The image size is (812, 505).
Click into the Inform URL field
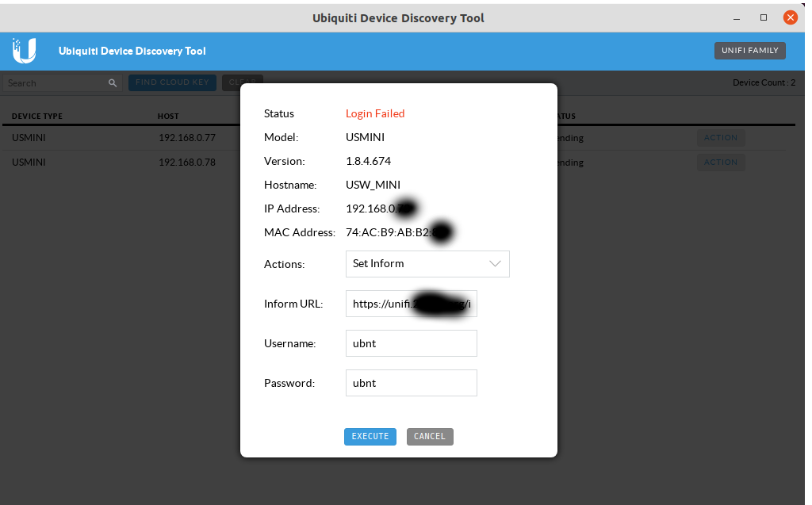[411, 304]
